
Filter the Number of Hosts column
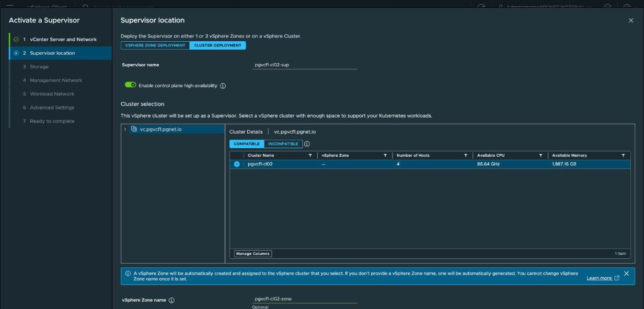click(x=466, y=156)
